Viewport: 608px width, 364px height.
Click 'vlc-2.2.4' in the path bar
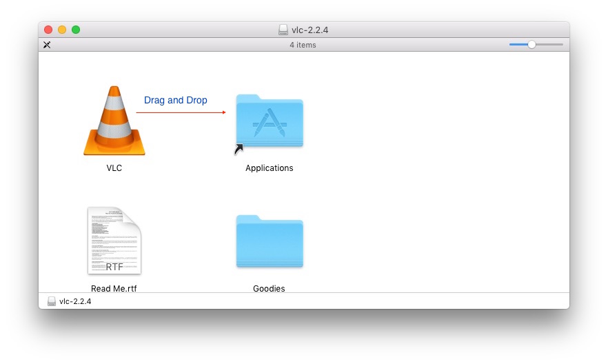tap(75, 301)
